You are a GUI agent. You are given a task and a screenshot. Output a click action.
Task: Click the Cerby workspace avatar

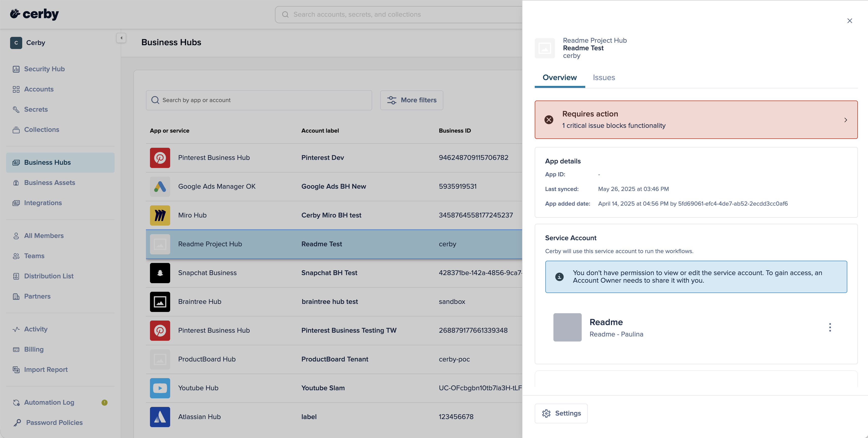pyautogui.click(x=16, y=43)
